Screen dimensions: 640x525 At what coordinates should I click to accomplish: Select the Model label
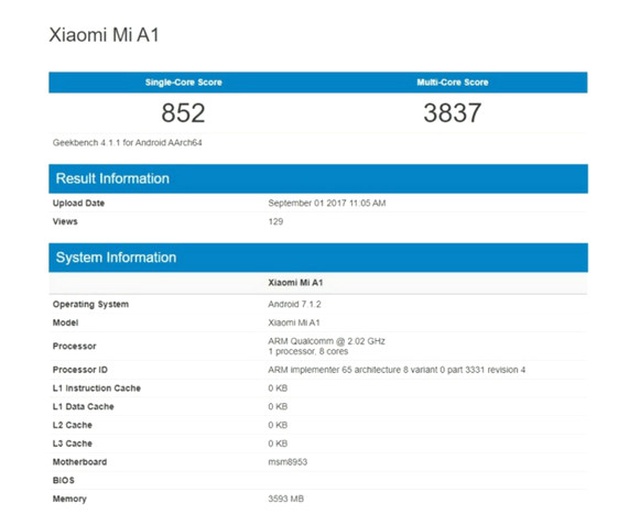pos(65,323)
